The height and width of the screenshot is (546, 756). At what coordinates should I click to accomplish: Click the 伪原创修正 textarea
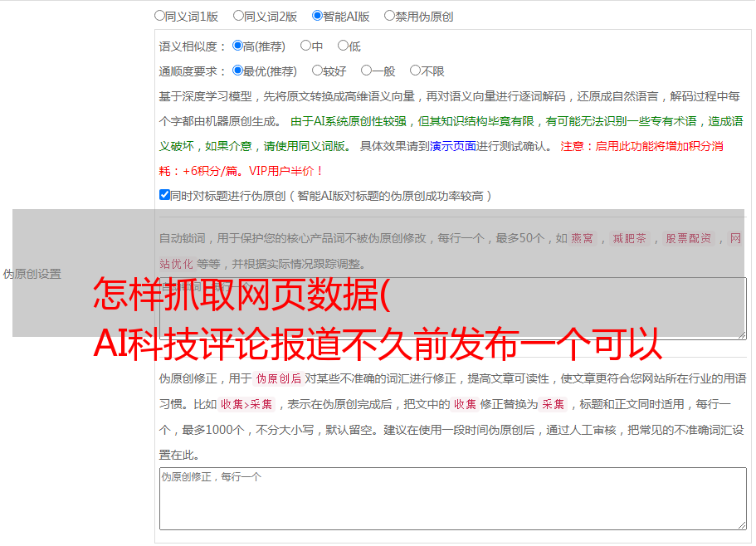453,499
